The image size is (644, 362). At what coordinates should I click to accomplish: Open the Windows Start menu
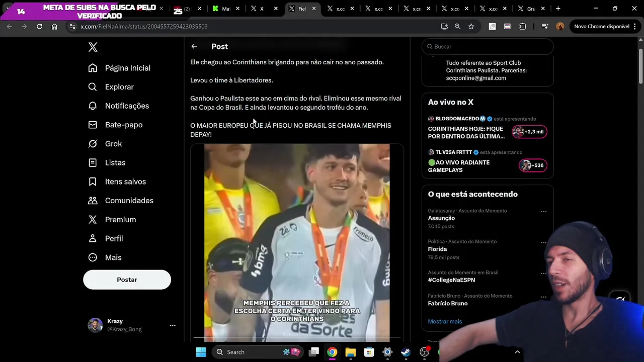click(x=201, y=352)
